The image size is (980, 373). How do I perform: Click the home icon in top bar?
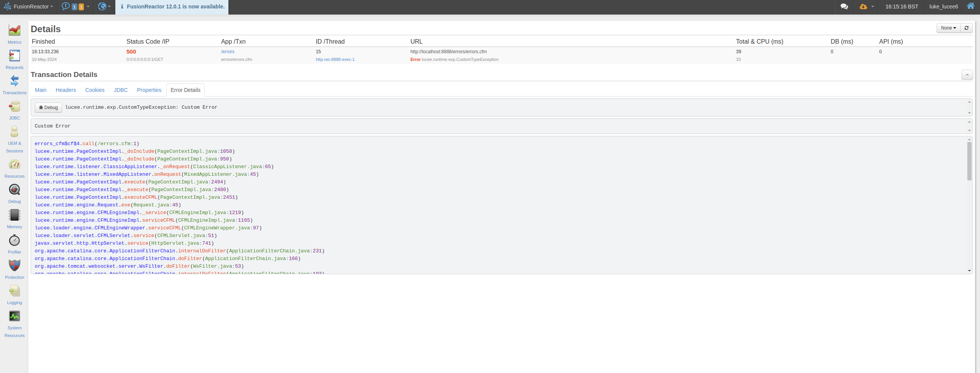(970, 6)
